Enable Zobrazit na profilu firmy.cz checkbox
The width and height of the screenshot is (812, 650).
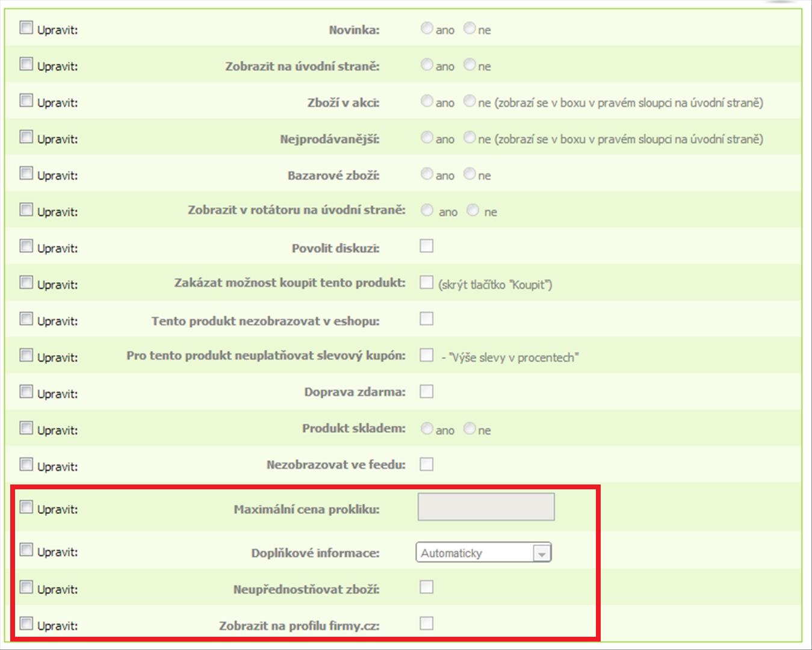(x=427, y=624)
